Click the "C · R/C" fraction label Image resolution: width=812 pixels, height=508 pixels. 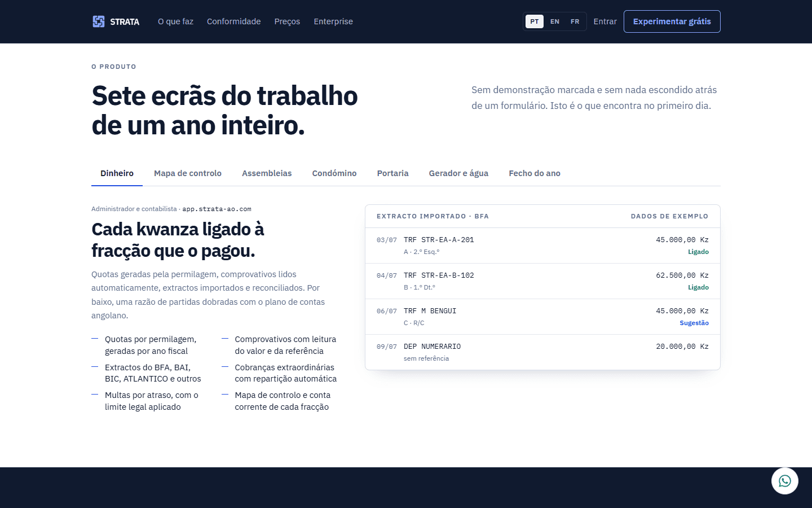pyautogui.click(x=414, y=323)
